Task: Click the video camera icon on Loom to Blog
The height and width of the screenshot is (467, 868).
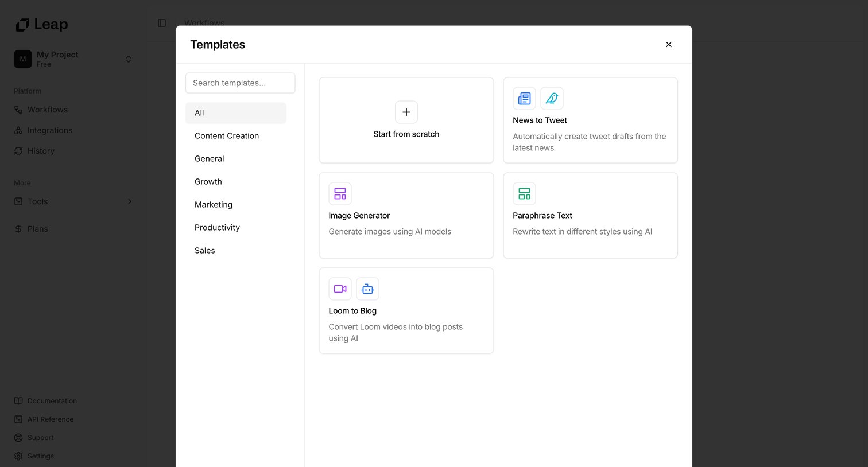Action: (x=340, y=289)
